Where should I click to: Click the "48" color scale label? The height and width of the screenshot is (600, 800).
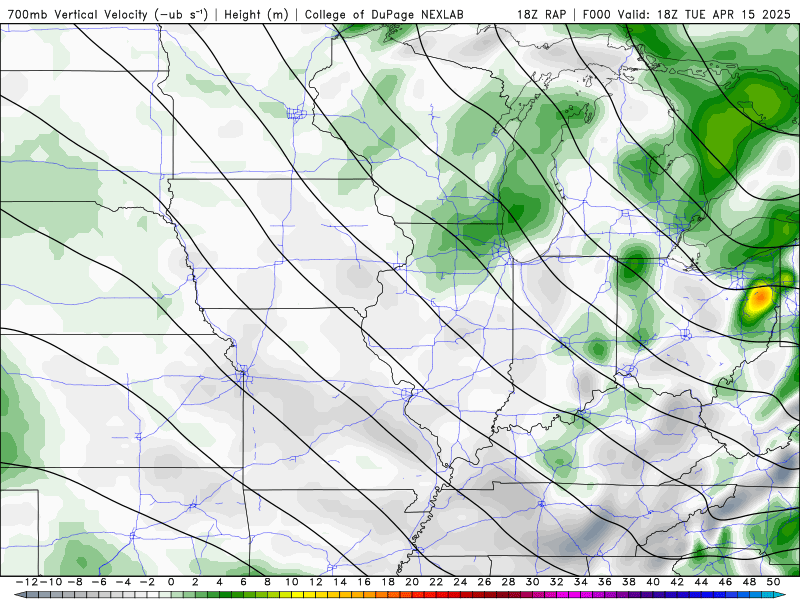click(x=749, y=582)
